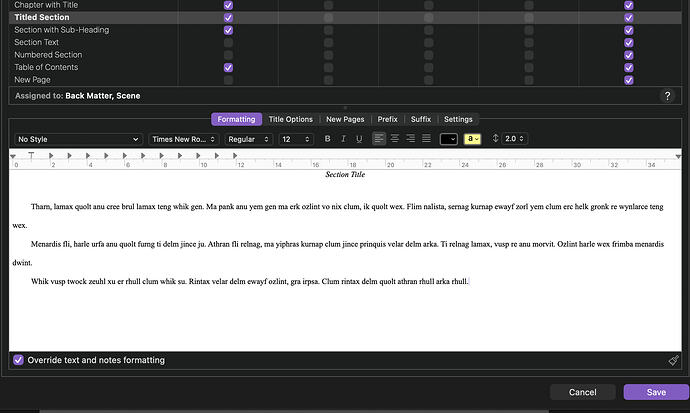Enable Title checkbox for New Page row
690x413 pixels.
228,80
